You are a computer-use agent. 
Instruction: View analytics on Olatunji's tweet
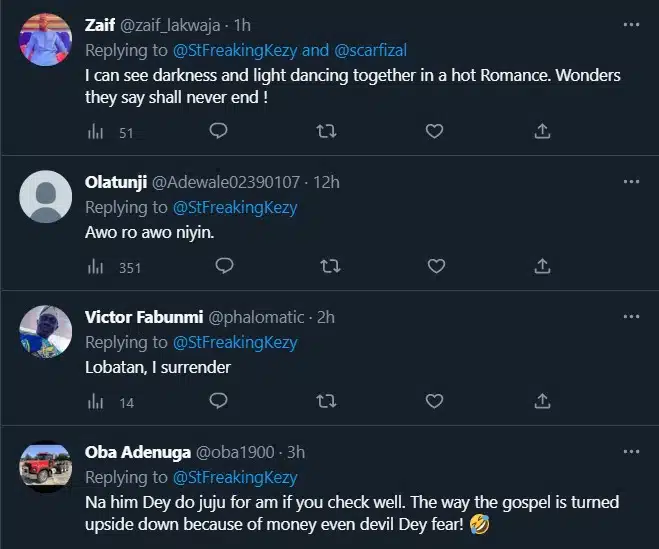(97, 267)
